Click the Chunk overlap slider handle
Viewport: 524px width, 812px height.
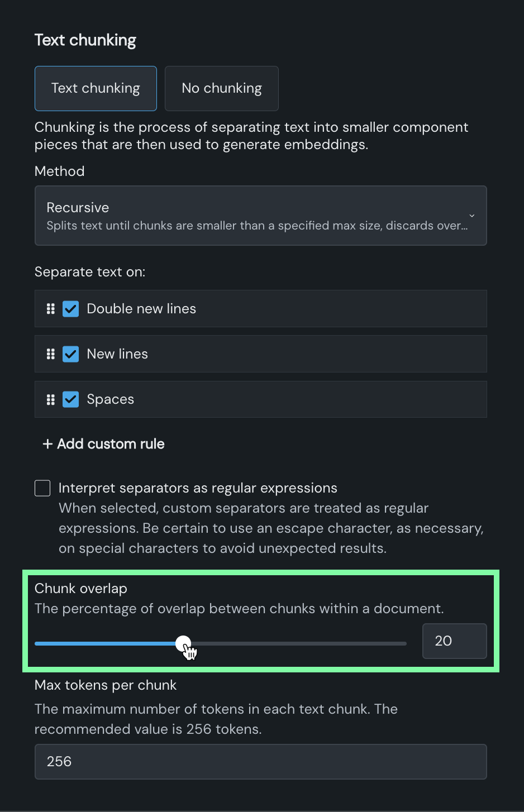[183, 643]
